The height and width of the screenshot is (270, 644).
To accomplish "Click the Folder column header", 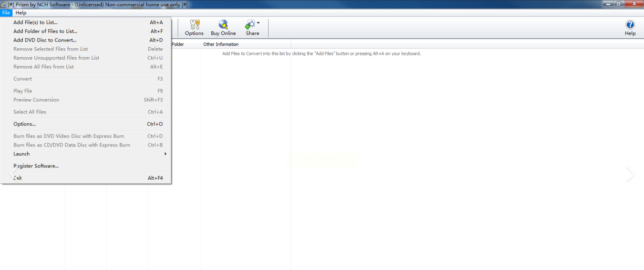I will click(186, 44).
